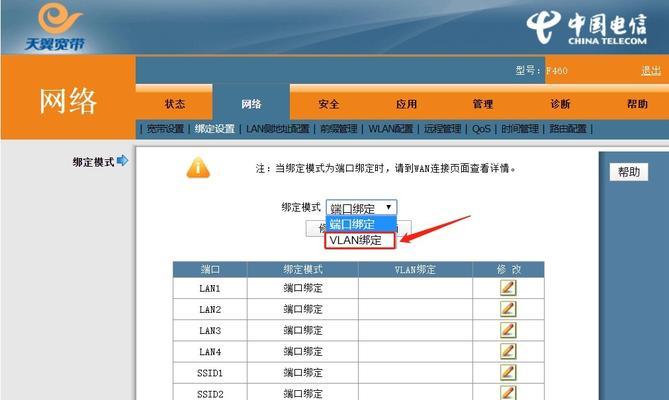Switch to the 管理 tab
669x400 pixels.
click(483, 104)
